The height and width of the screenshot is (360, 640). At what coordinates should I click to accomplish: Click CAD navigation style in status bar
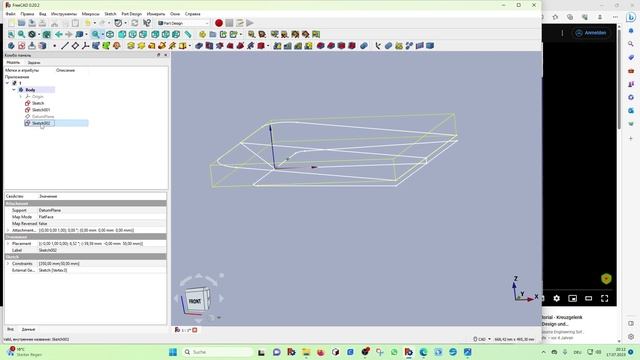coord(482,339)
